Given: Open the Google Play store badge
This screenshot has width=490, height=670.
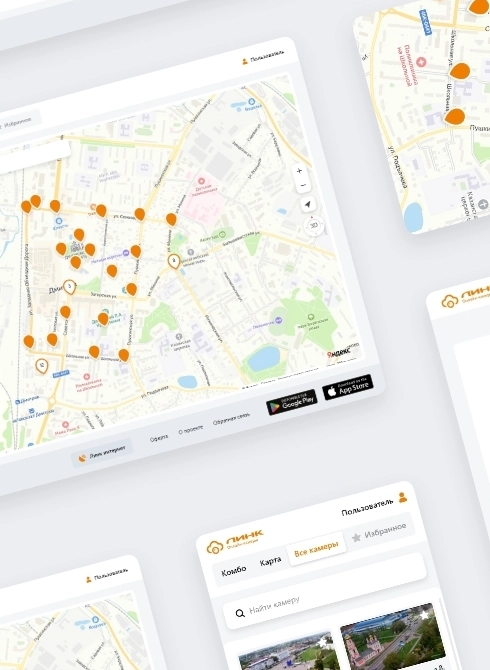Looking at the screenshot, I should [292, 402].
